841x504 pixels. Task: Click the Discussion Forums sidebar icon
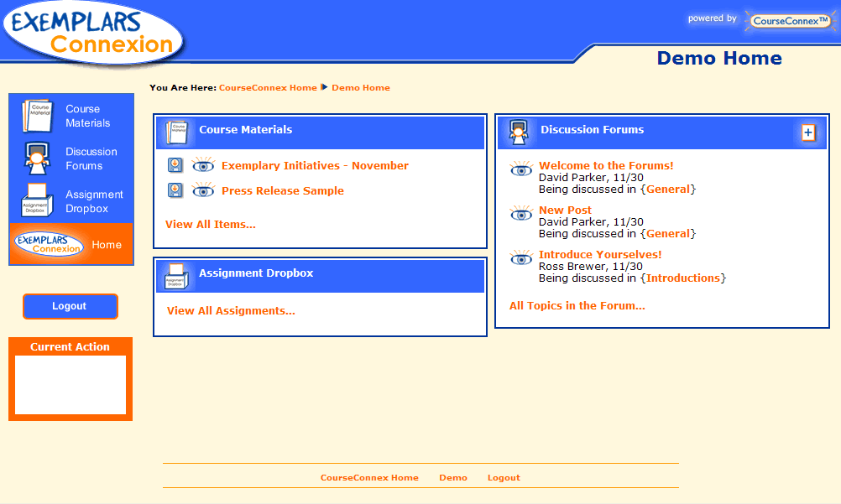coord(36,158)
